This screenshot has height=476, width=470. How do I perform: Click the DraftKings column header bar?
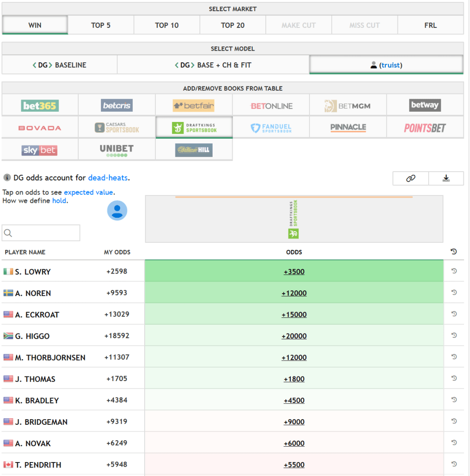pyautogui.click(x=294, y=220)
